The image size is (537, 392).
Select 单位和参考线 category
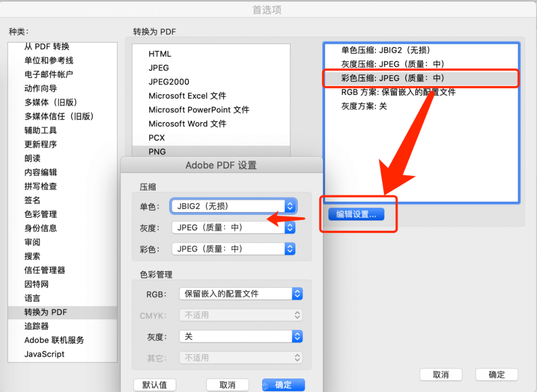(63, 60)
